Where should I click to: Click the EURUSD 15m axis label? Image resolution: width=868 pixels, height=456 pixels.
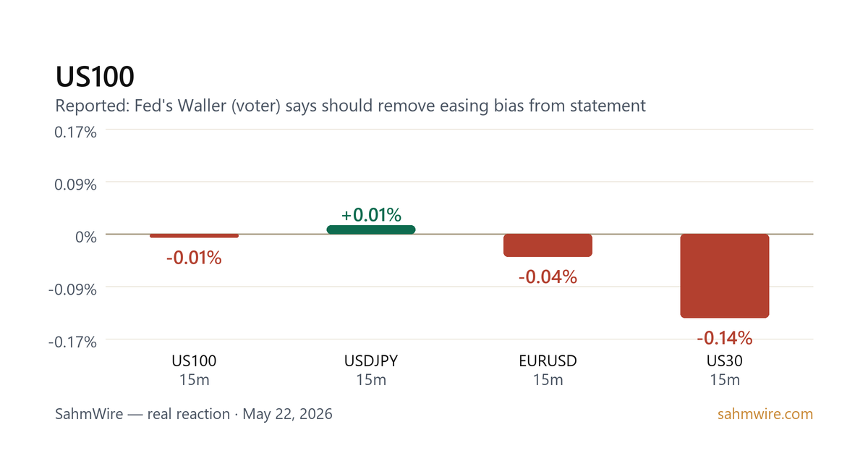point(548,370)
